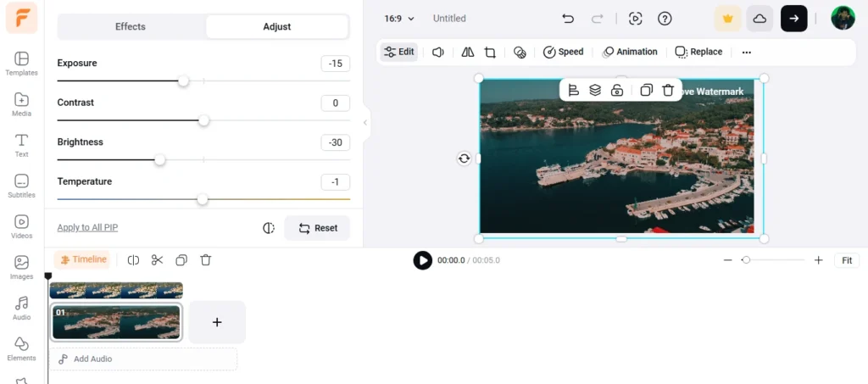Click the split icon in timeline toolbar

click(133, 260)
